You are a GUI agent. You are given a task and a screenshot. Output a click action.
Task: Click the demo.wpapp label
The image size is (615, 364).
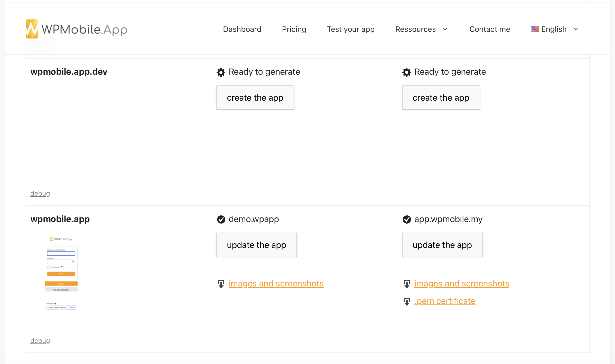254,219
